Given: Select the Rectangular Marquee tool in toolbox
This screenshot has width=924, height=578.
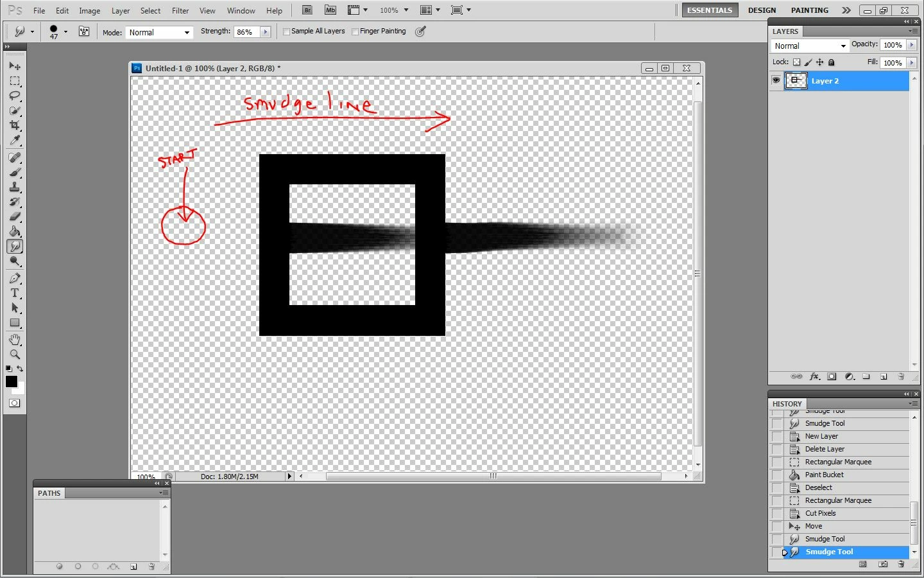Looking at the screenshot, I should tap(15, 81).
